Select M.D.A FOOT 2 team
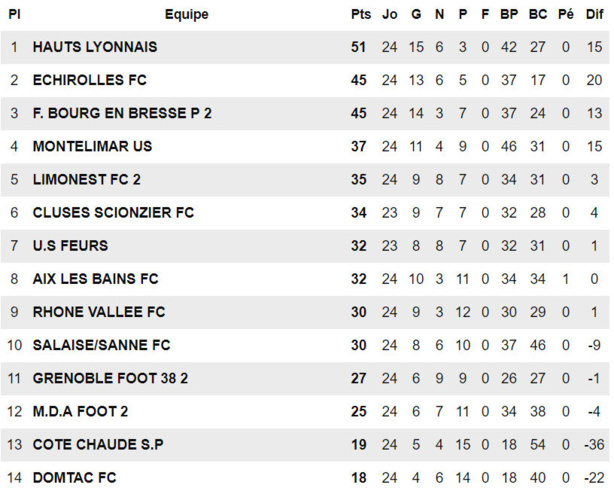The width and height of the screenshot is (614, 494). (80, 411)
